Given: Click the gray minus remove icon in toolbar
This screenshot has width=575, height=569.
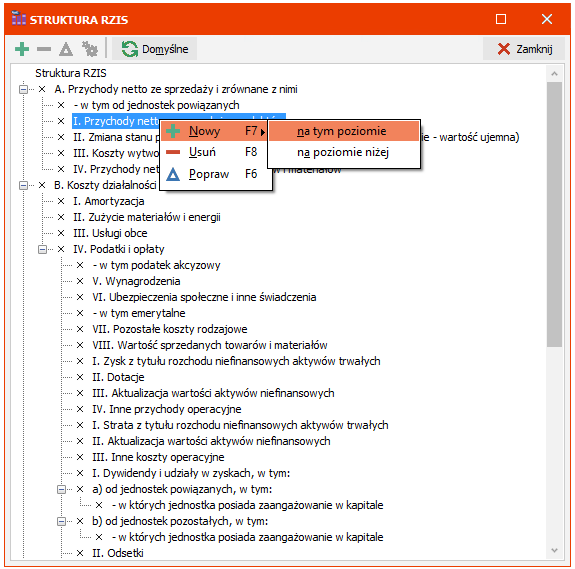Looking at the screenshot, I should 44,49.
